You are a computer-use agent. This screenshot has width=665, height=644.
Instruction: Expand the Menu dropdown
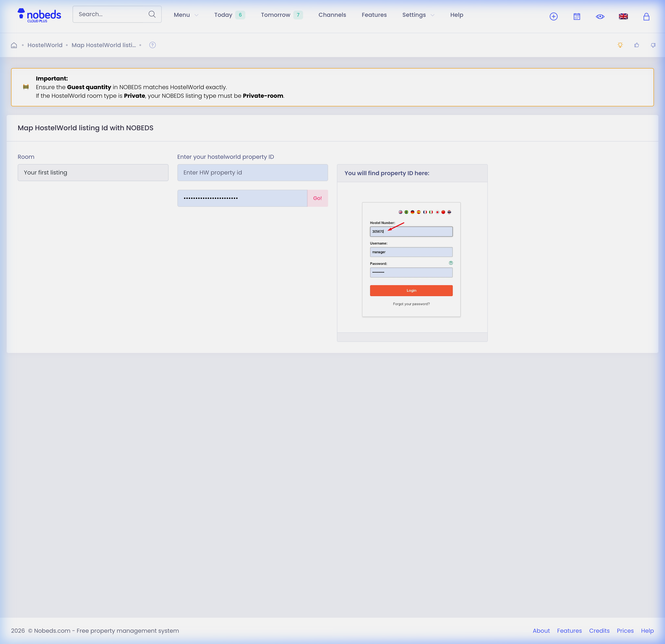(186, 15)
